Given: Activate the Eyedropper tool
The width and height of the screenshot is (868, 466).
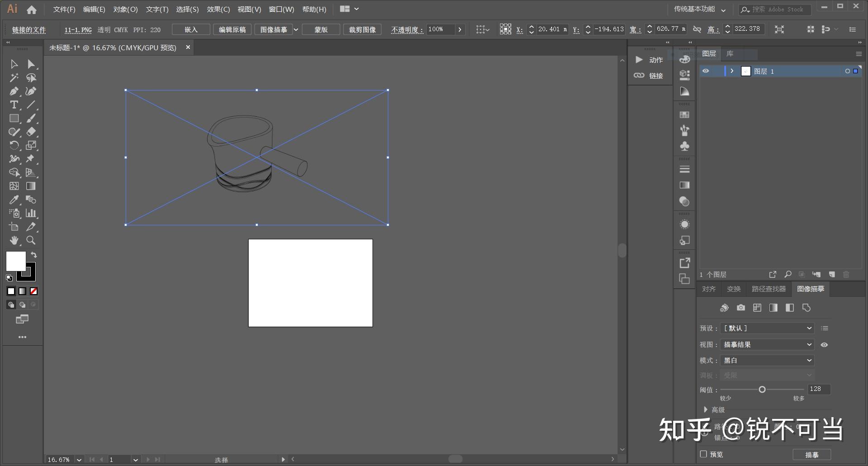Looking at the screenshot, I should coord(14,200).
